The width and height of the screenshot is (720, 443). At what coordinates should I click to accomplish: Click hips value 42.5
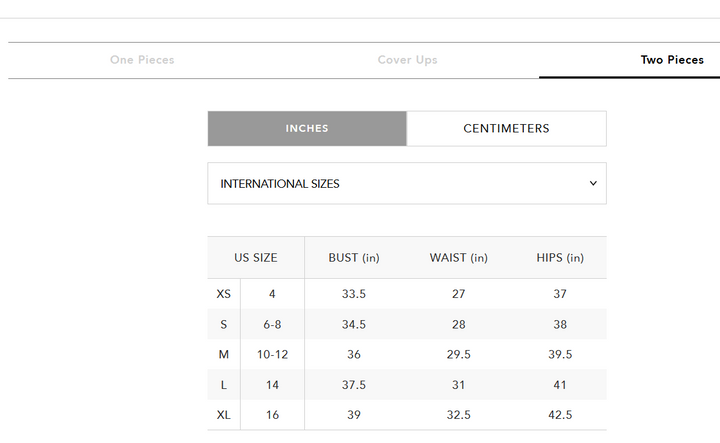560,415
